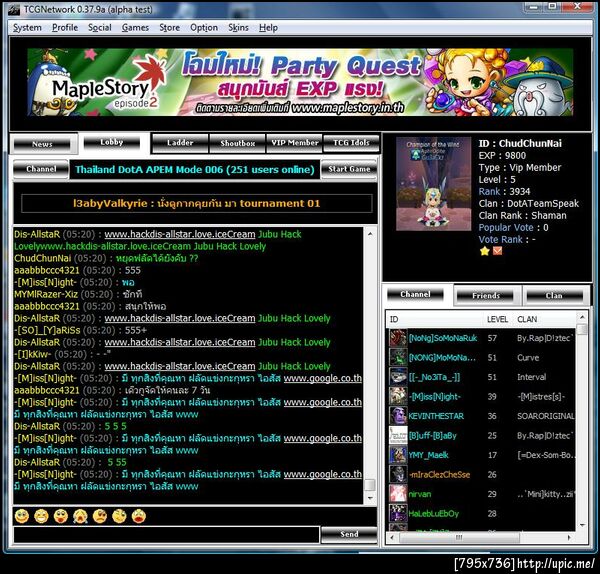Insert the surprised open-mouth emoticon
This screenshot has width=600, height=574.
coord(61,516)
